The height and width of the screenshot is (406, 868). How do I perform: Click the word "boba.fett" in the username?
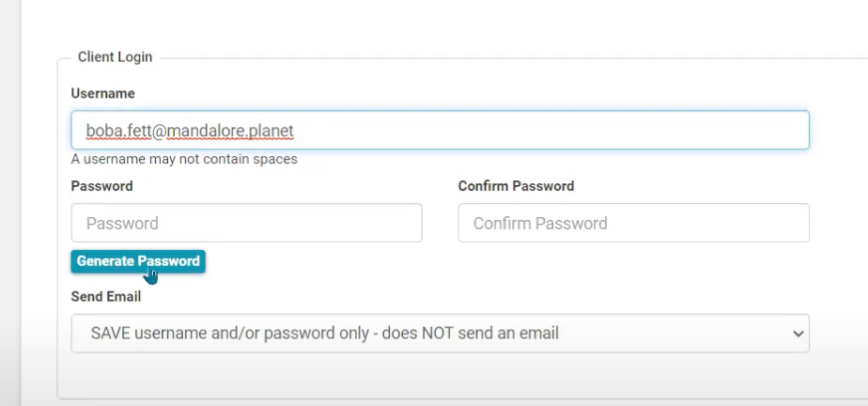pyautogui.click(x=117, y=131)
